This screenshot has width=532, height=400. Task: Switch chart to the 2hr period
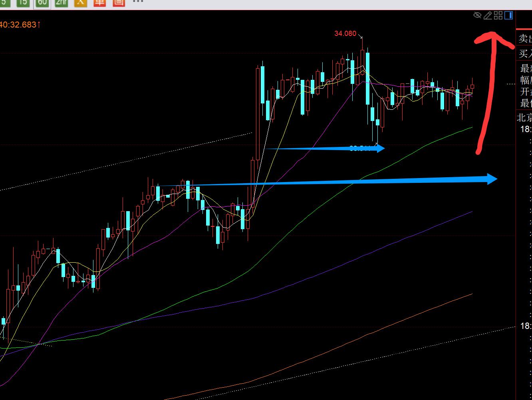tap(62, 2)
